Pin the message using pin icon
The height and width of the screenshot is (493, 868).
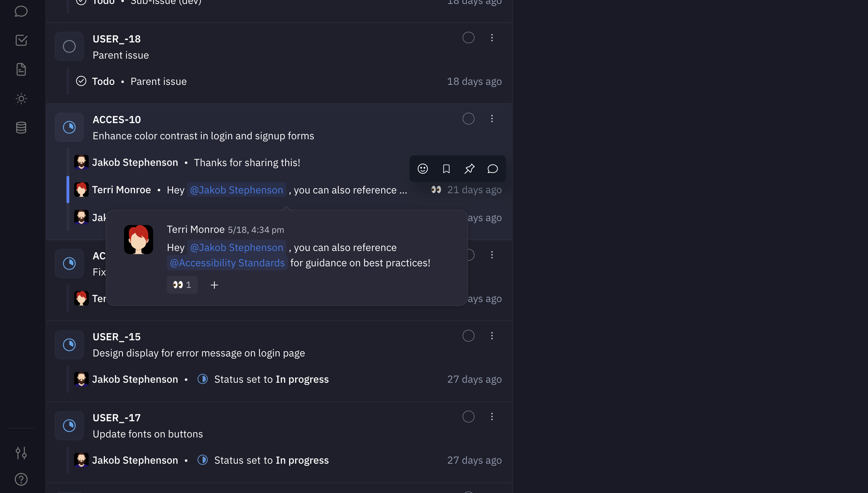click(469, 169)
